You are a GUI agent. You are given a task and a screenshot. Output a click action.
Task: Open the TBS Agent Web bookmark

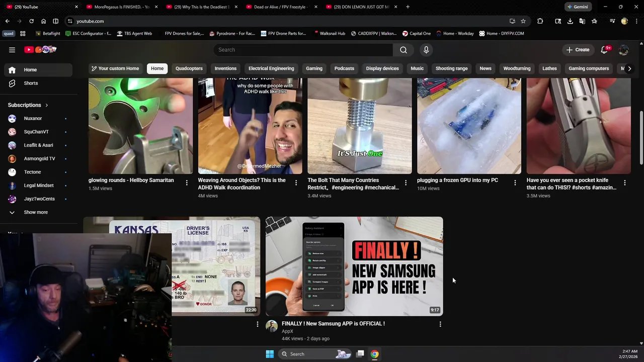(134, 33)
